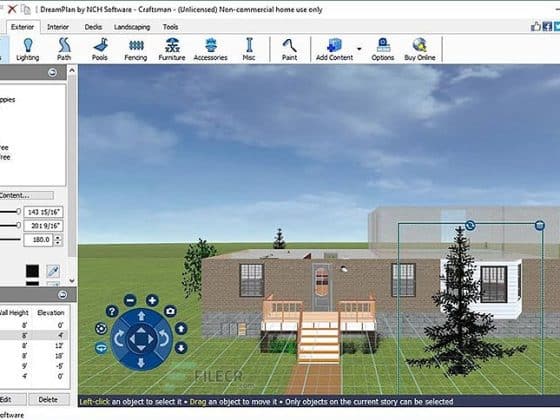The image size is (560, 420).
Task: Click the delete handle on selected tree box
Action: point(540,225)
